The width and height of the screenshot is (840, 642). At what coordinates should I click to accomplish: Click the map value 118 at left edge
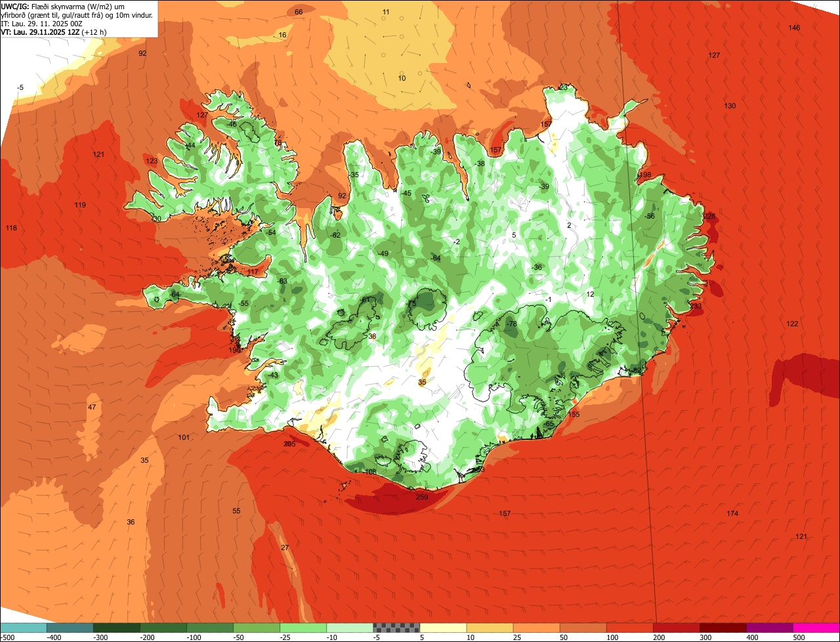point(11,228)
